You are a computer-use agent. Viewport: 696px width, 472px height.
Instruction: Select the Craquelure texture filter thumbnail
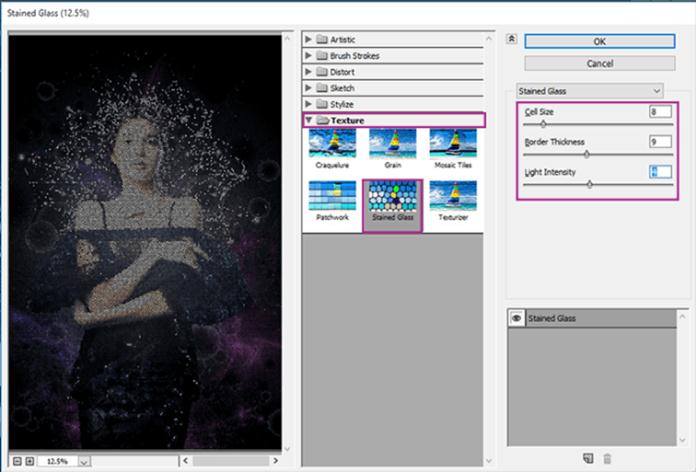click(x=332, y=144)
